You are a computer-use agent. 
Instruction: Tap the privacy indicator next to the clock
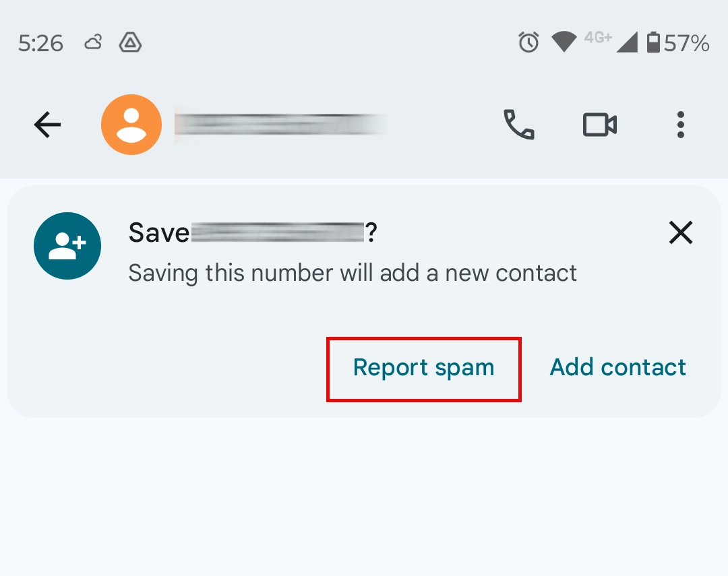pyautogui.click(x=129, y=42)
